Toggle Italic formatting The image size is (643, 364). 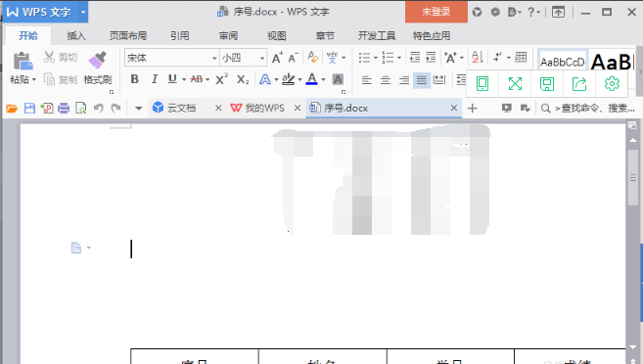155,79
